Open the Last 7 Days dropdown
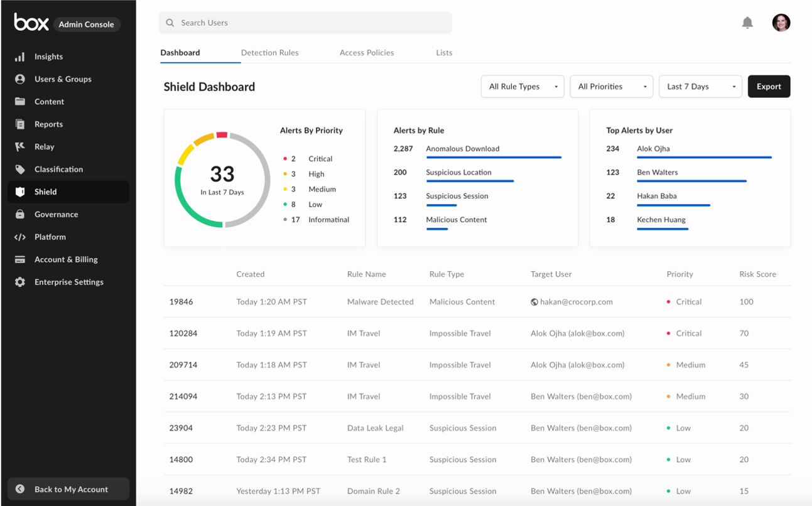 coord(700,87)
